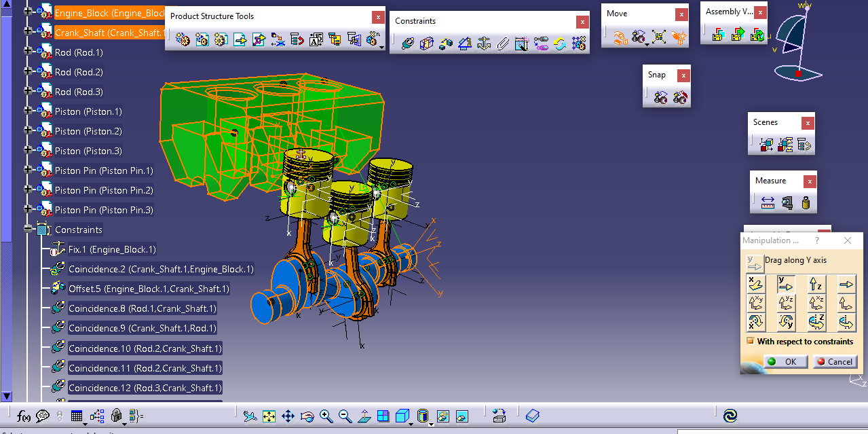
Task: Select Drag around X axis rotation button
Action: pos(756,321)
